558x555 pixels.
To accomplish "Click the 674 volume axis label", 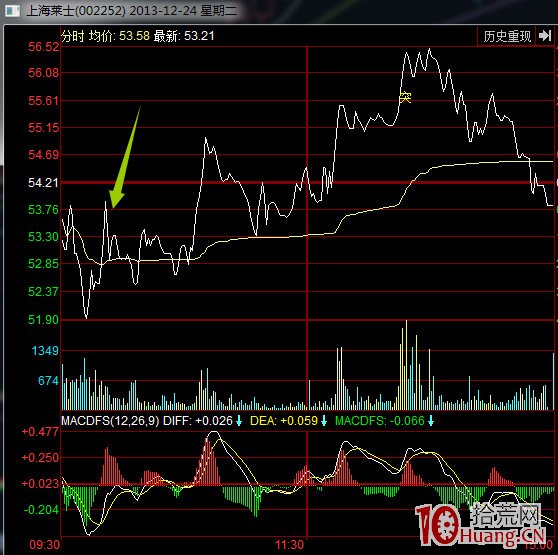I will click(x=48, y=381).
